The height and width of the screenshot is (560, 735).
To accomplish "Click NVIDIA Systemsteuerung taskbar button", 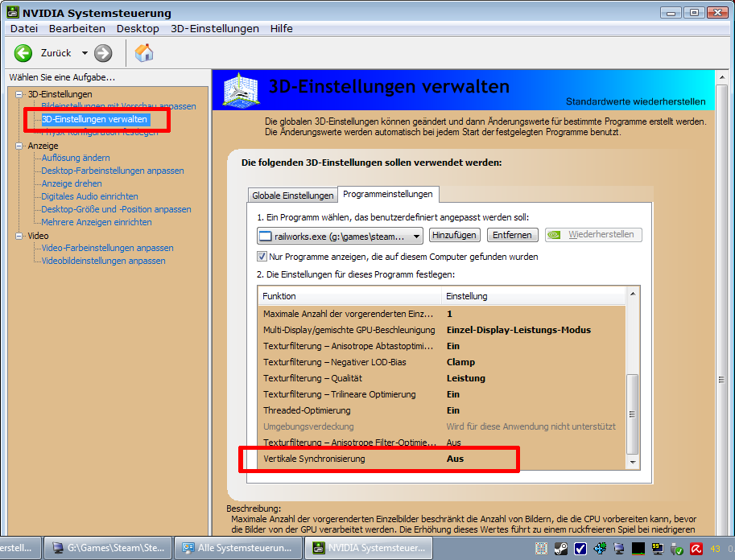I will pos(369,548).
